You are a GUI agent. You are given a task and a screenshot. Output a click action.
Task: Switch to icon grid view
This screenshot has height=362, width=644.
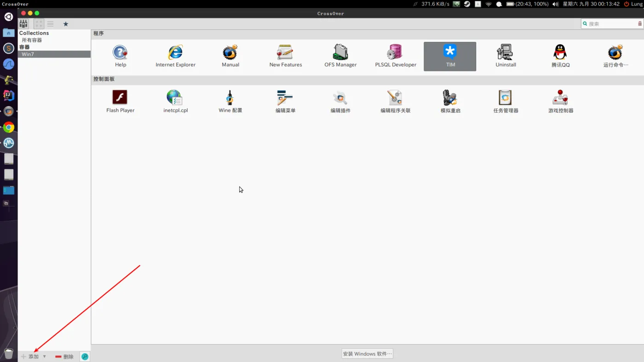point(39,23)
